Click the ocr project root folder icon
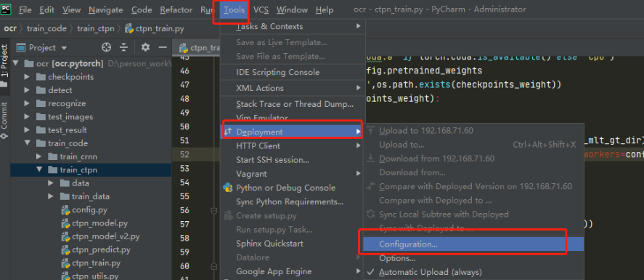This screenshot has height=280, width=644. pyautogui.click(x=29, y=63)
